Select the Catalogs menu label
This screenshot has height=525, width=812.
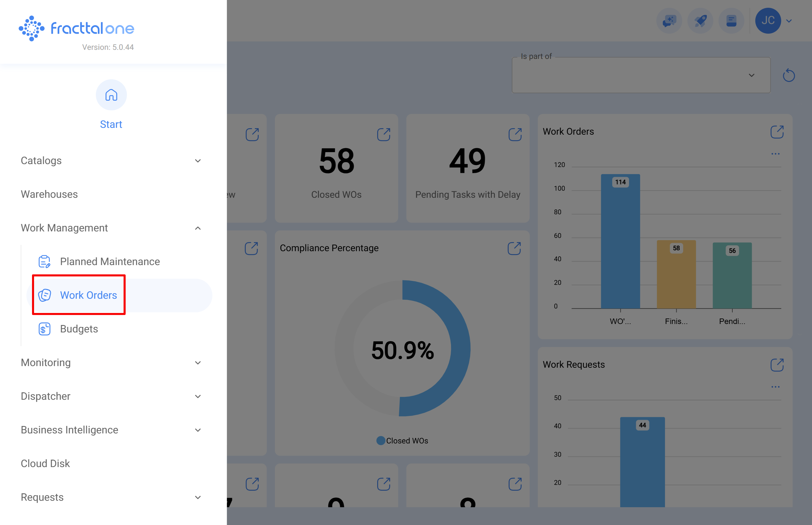click(41, 161)
